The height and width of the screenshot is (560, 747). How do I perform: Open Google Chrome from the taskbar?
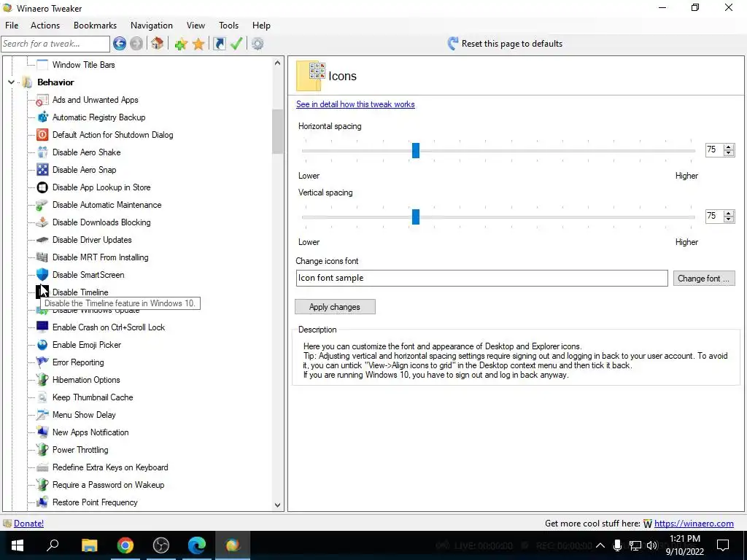(125, 545)
